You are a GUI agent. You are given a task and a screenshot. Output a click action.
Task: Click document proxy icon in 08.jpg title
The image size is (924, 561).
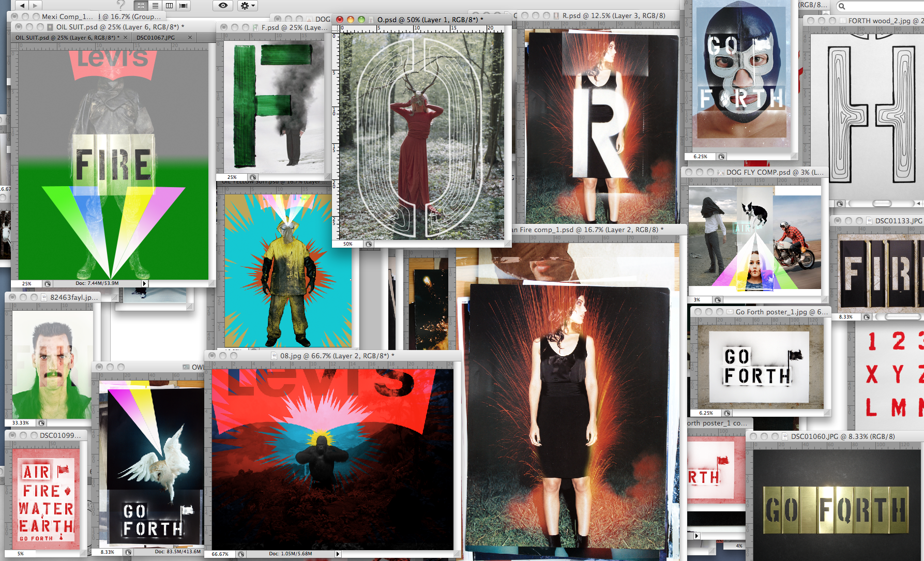[x=275, y=356]
